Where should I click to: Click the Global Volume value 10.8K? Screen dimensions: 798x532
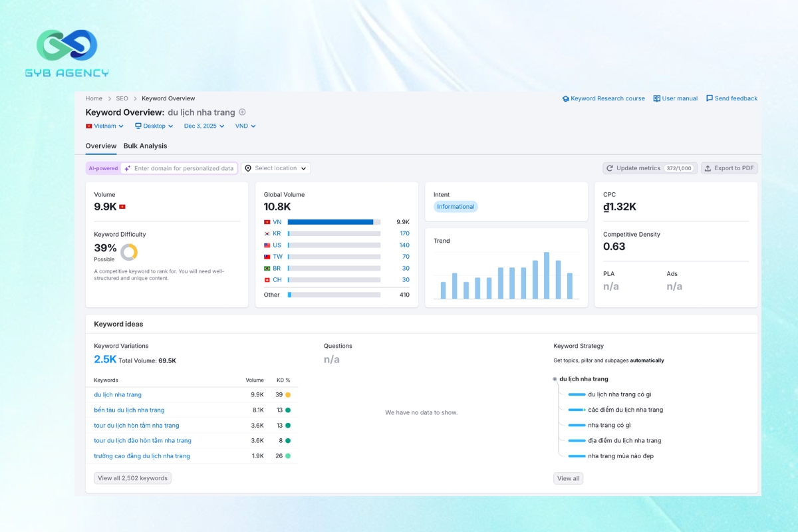[x=277, y=207]
